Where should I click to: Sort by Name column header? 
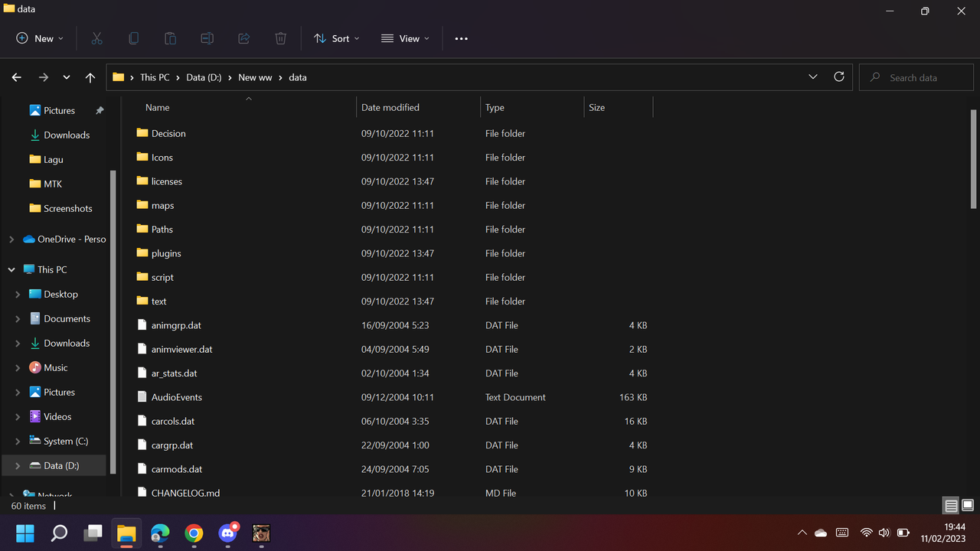tap(240, 108)
